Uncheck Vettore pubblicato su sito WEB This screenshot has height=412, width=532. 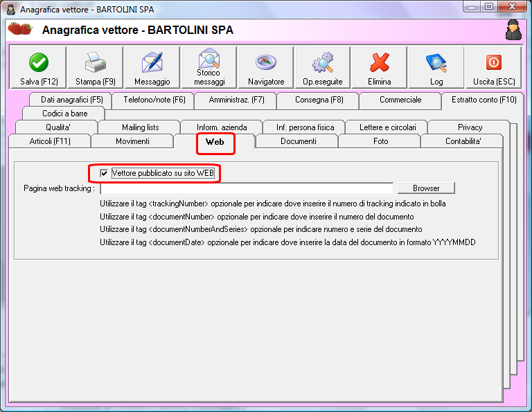pos(104,173)
